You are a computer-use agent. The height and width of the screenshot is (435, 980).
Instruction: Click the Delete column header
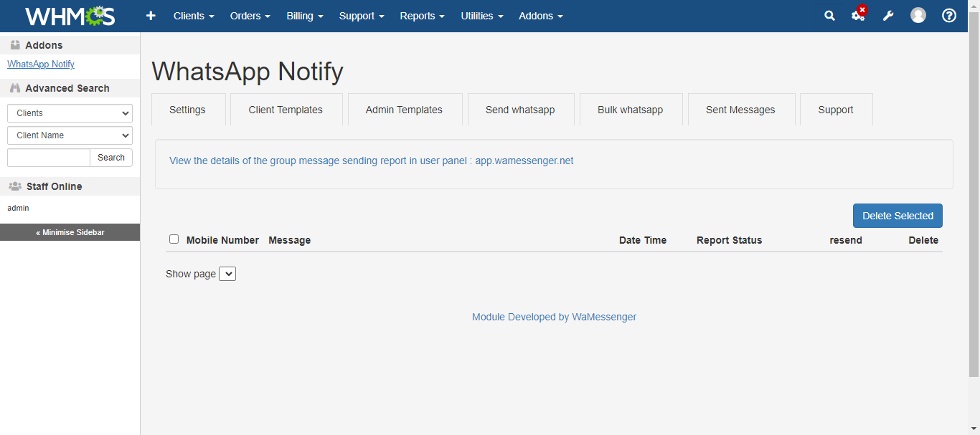pyautogui.click(x=923, y=240)
